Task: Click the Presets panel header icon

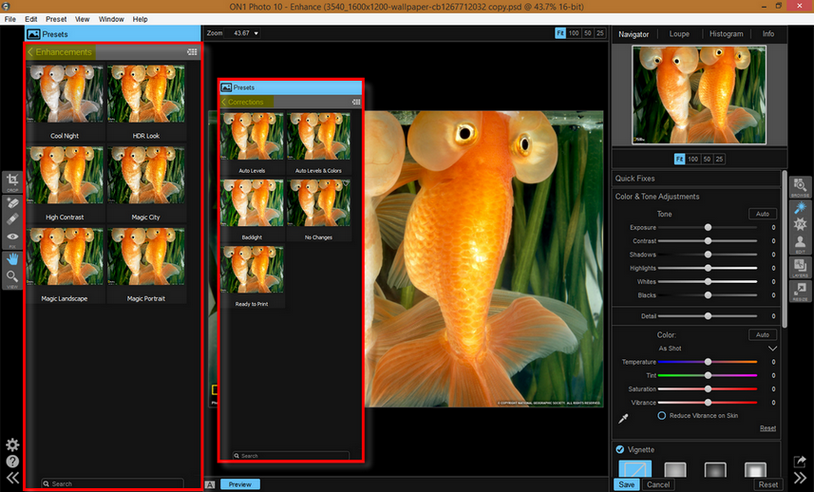Action: 34,34
